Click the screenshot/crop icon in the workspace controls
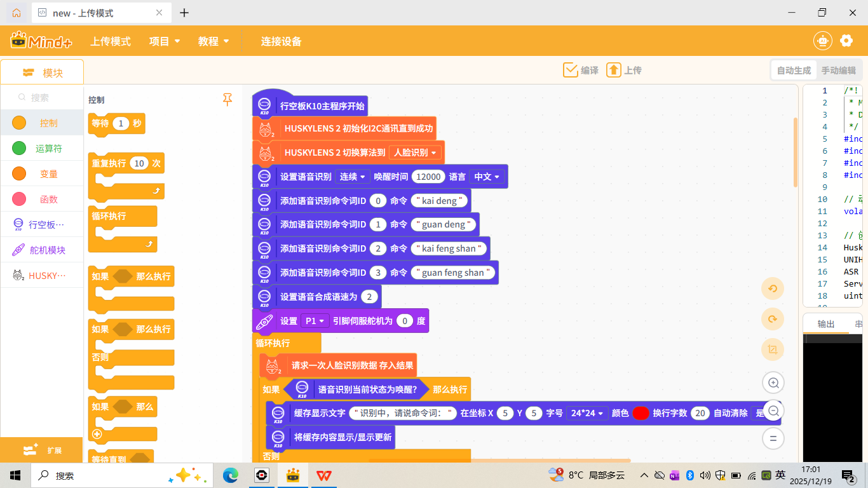868x488 pixels. [x=773, y=349]
